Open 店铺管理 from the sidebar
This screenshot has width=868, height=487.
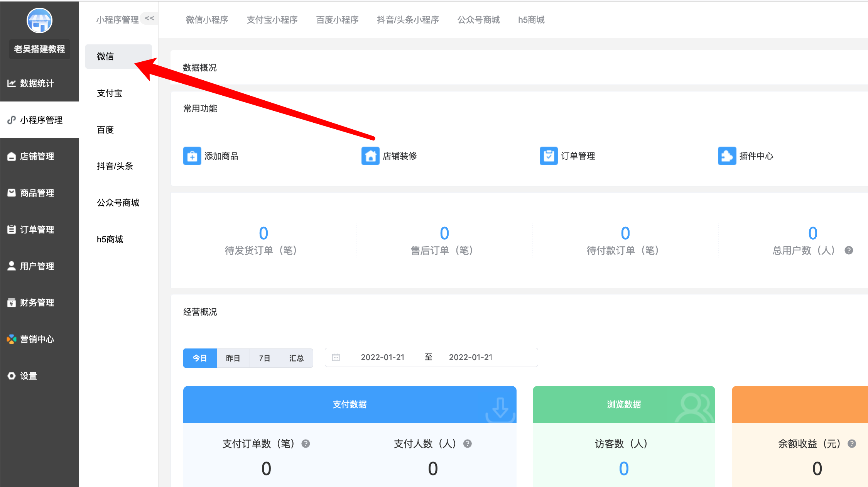coord(37,156)
